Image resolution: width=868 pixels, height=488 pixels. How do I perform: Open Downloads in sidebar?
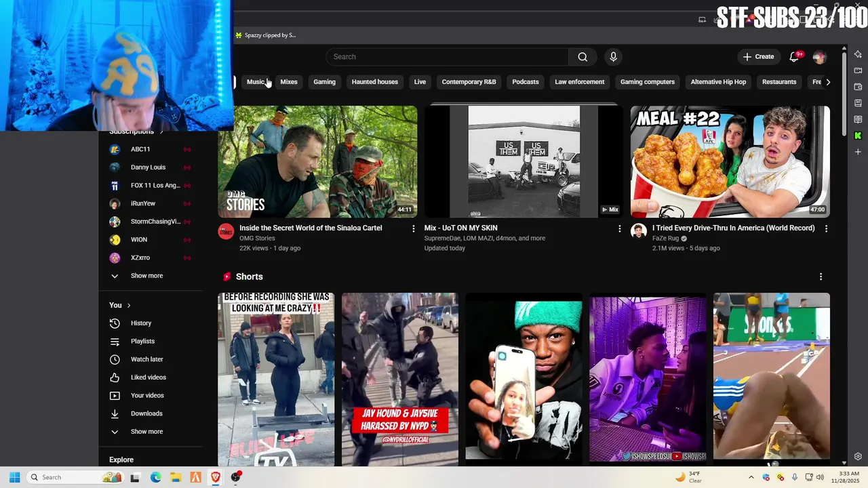click(x=151, y=413)
